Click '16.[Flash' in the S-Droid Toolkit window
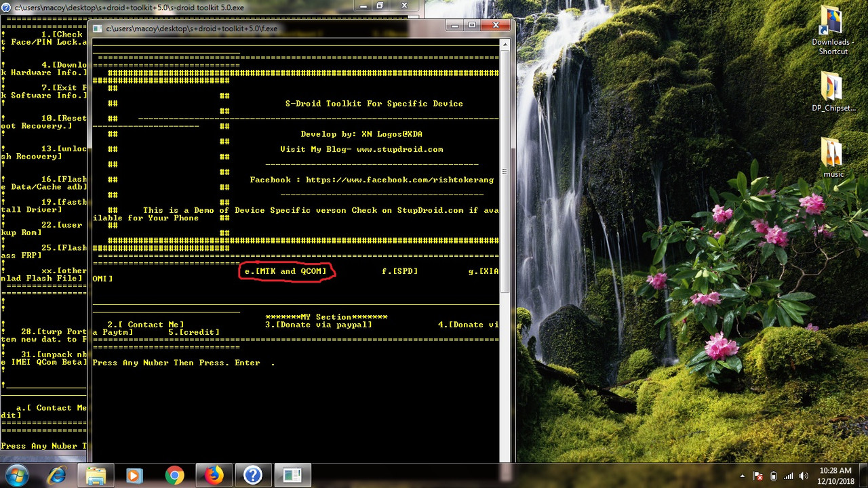The height and width of the screenshot is (488, 868). tap(64, 179)
